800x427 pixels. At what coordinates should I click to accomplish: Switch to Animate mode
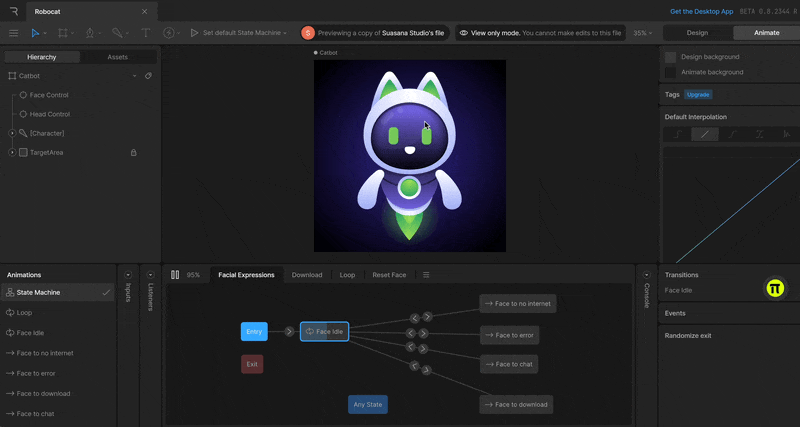click(x=766, y=33)
